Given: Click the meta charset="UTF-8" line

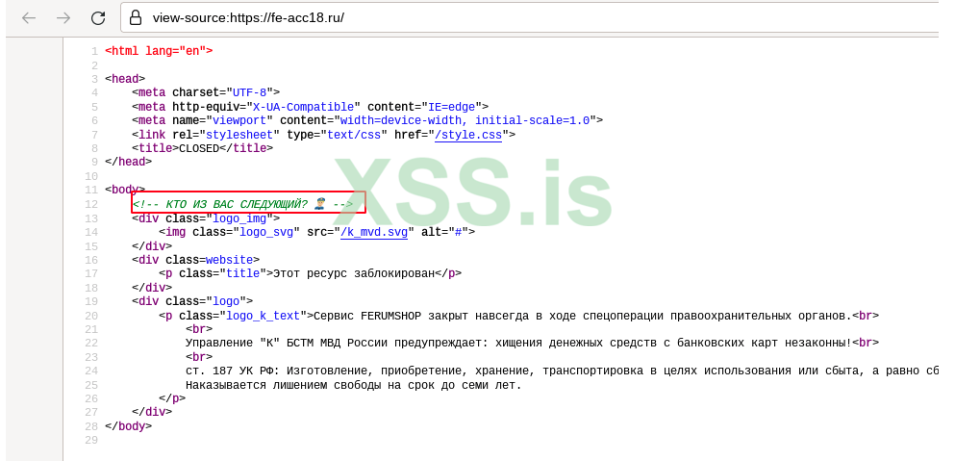Looking at the screenshot, I should [x=206, y=92].
